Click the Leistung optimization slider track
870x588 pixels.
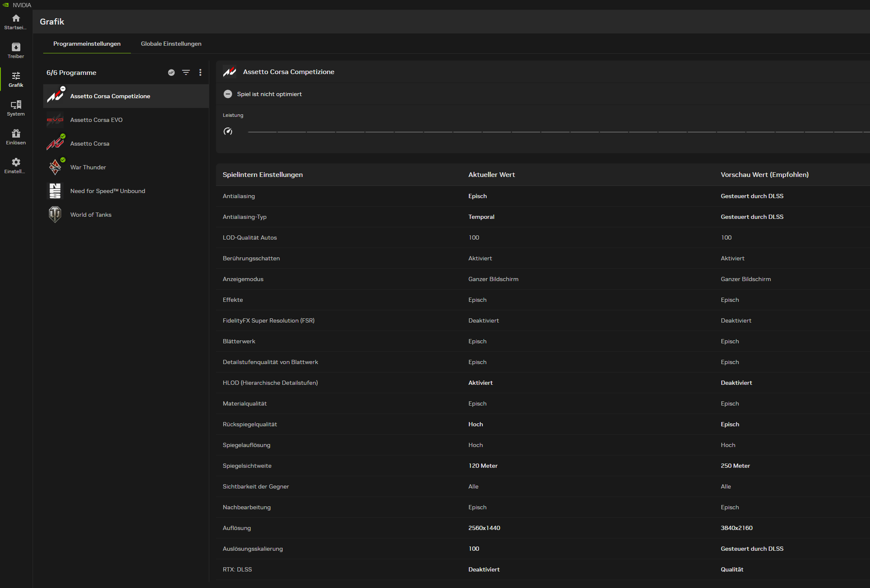(551, 132)
